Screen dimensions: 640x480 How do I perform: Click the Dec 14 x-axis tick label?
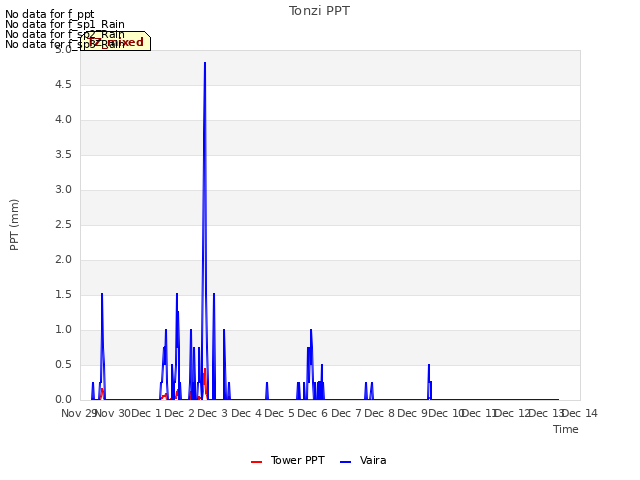tap(580, 413)
